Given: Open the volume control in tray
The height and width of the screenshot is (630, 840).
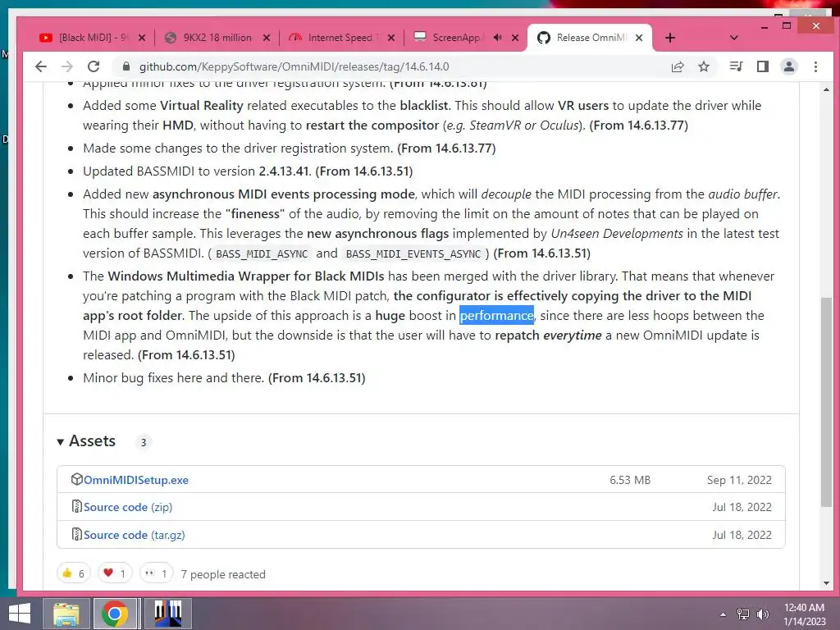Looking at the screenshot, I should (x=763, y=614).
